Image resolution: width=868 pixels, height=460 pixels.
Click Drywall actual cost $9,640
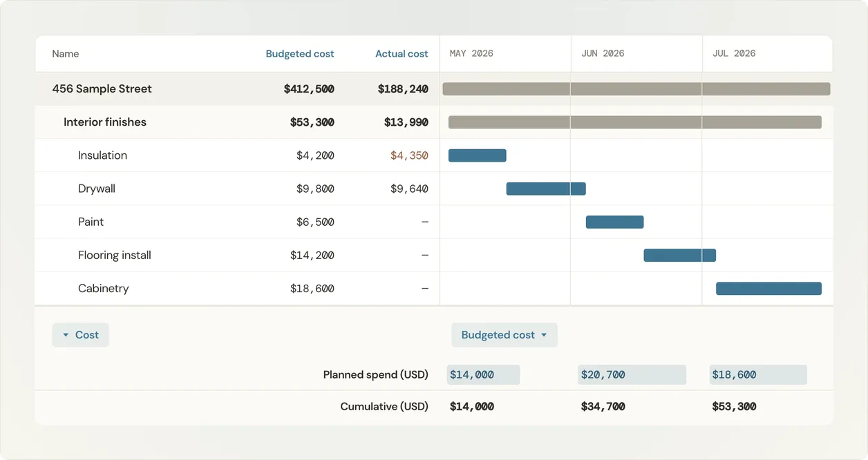[x=409, y=189]
